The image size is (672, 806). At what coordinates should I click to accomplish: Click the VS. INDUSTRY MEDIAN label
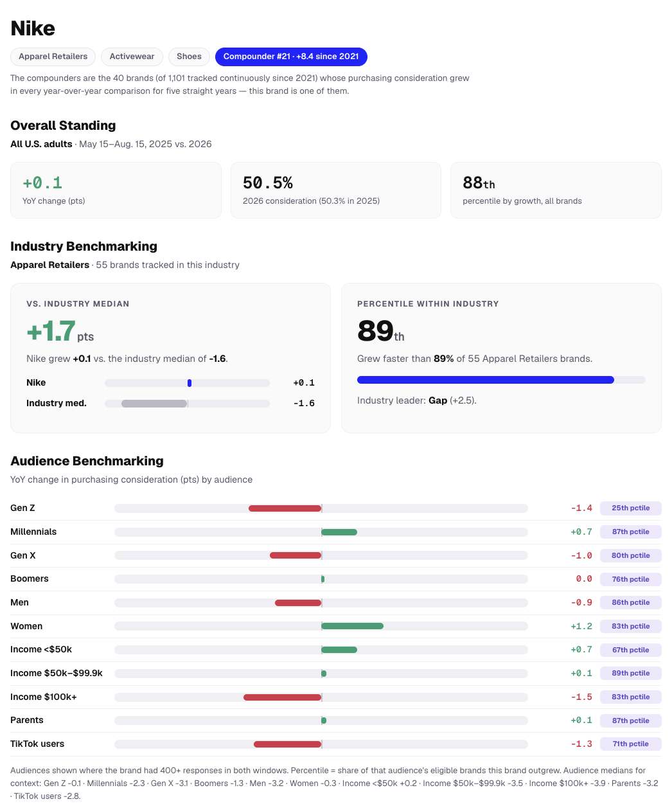78,304
